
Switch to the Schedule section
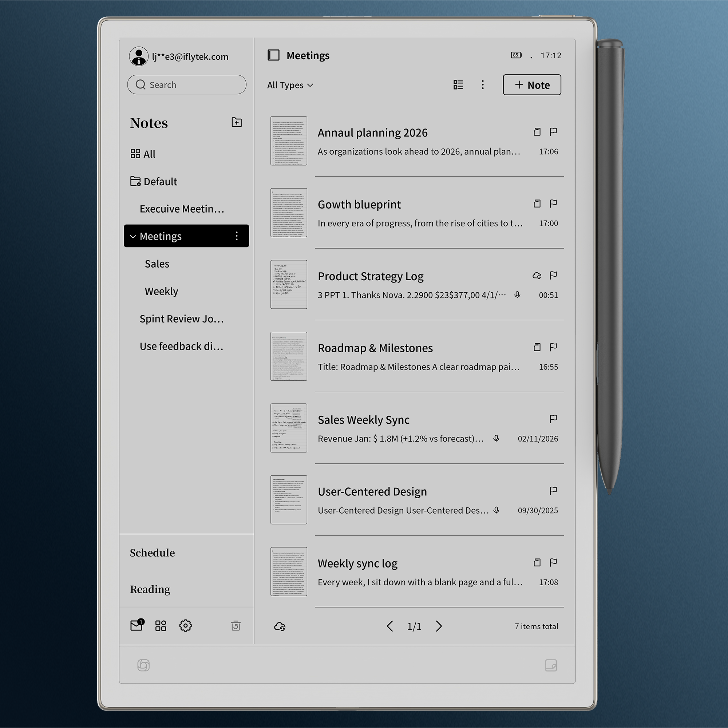[x=152, y=553]
